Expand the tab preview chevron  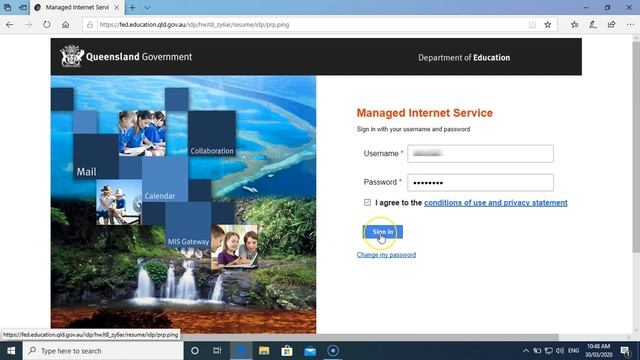pyautogui.click(x=147, y=7)
